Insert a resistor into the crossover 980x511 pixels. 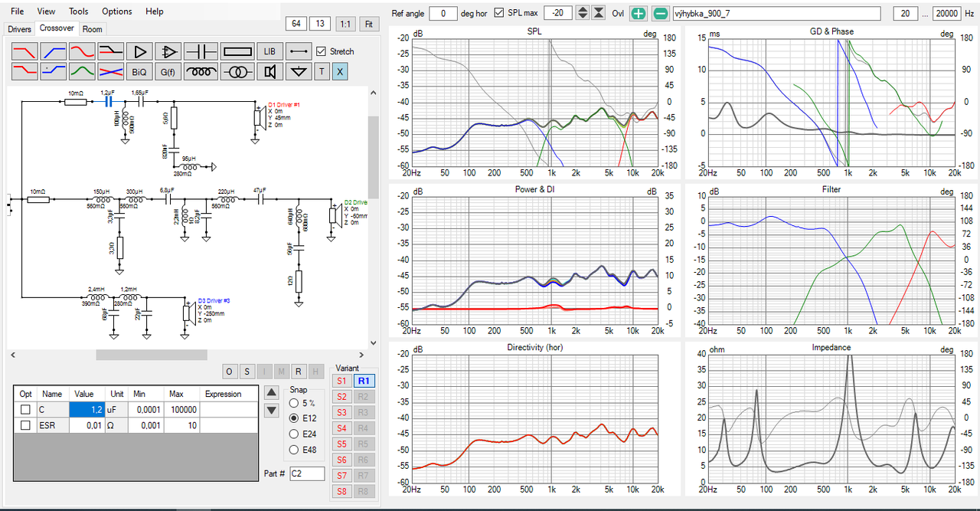[237, 51]
